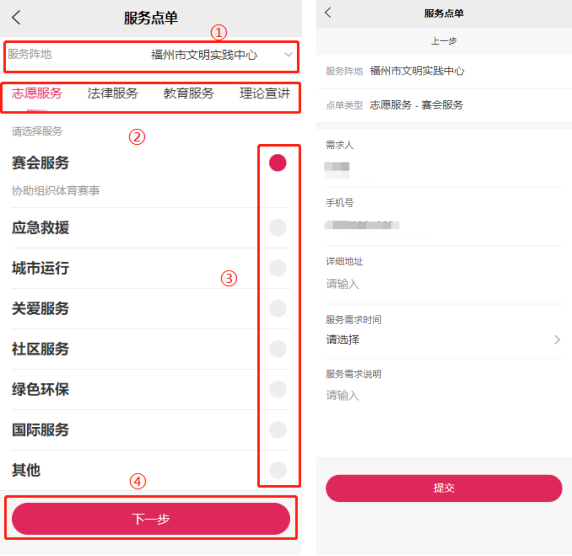Image resolution: width=572 pixels, height=556 pixels.
Task: Click the 服务需求说明 input field
Action: pyautogui.click(x=444, y=395)
